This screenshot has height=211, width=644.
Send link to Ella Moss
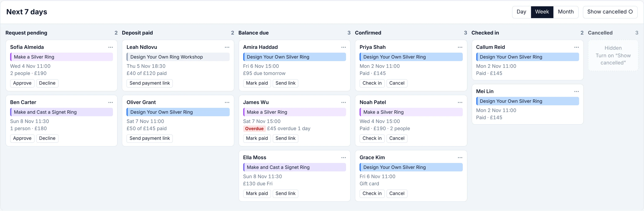pyautogui.click(x=285, y=194)
